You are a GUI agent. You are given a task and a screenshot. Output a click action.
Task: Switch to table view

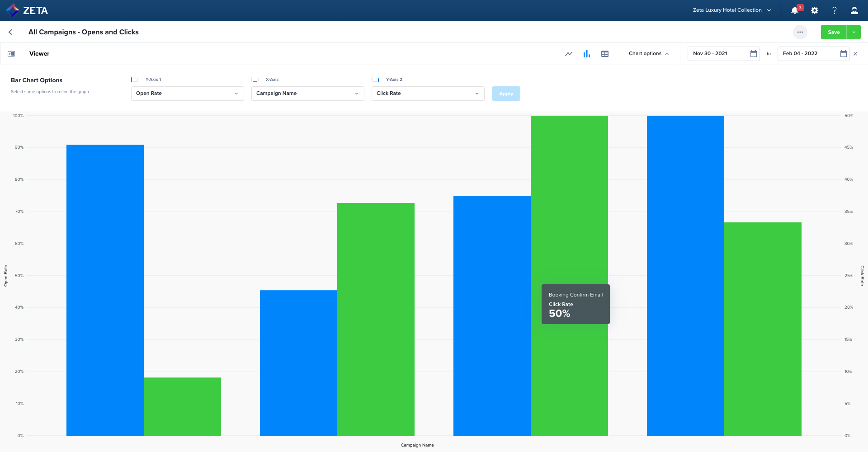pos(605,54)
